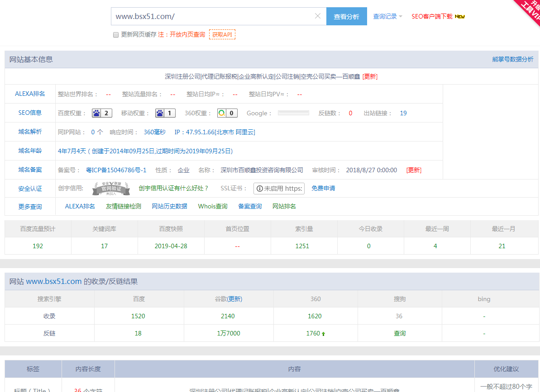The height and width of the screenshot is (392, 540).
Task: Click the 查询 link in the 搜狗 column
Action: click(x=400, y=333)
